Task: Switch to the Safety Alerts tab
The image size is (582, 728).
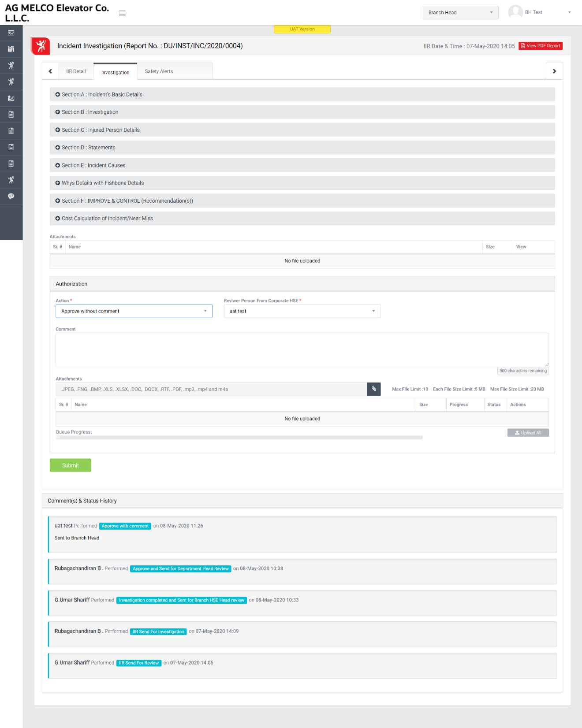Action: [159, 71]
